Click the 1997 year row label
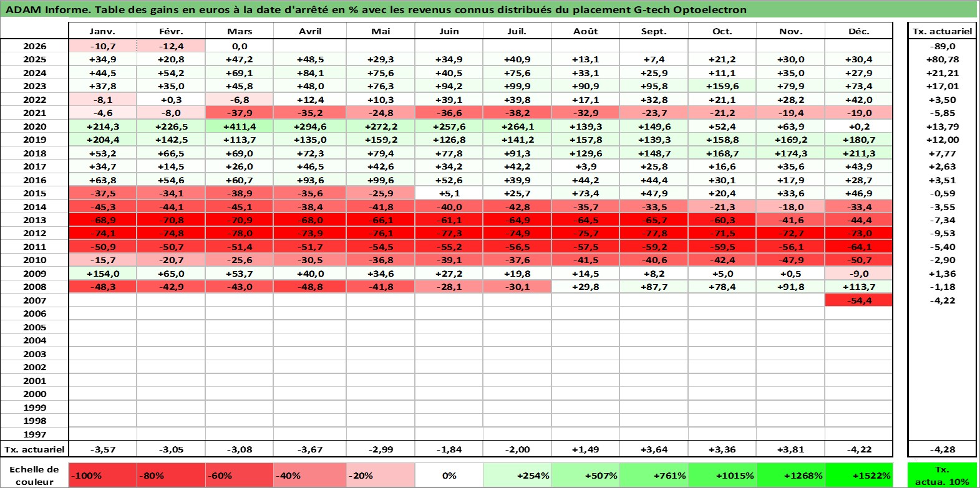 pos(35,434)
